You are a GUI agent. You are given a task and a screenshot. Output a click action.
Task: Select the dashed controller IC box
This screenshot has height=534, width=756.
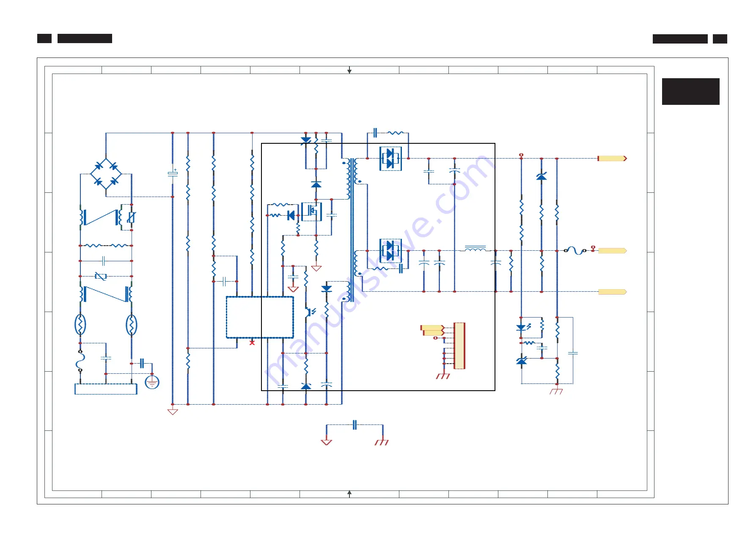click(260, 317)
